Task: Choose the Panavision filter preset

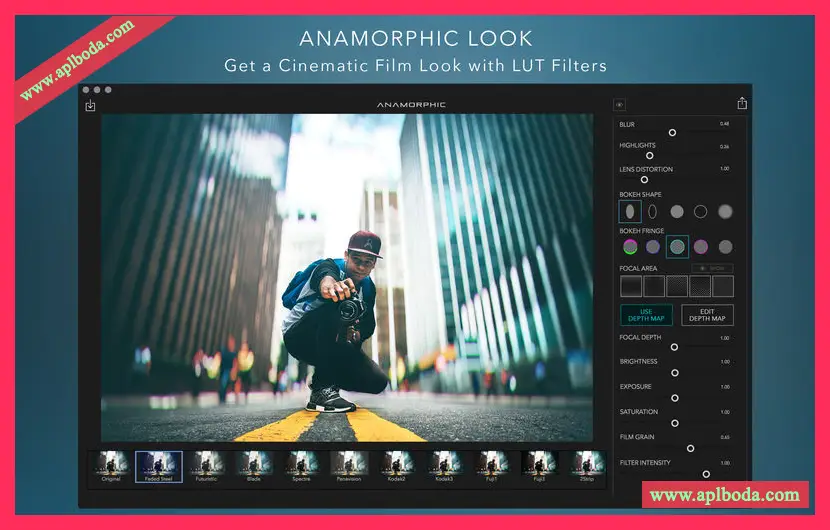Action: [x=350, y=464]
